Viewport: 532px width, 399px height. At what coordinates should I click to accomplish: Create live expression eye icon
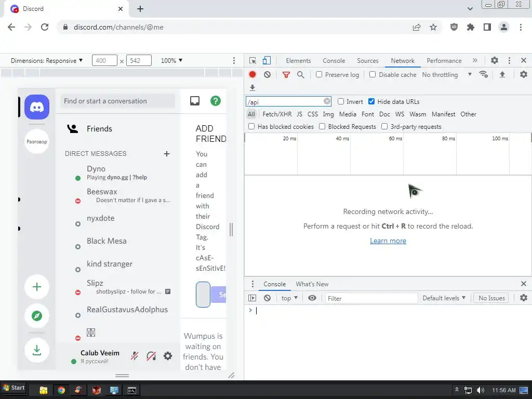(x=312, y=298)
